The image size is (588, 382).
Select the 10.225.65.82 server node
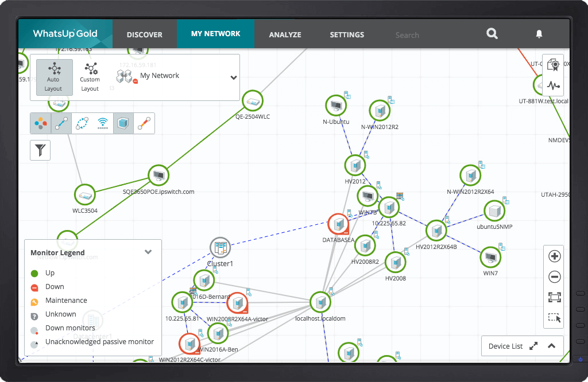click(389, 207)
